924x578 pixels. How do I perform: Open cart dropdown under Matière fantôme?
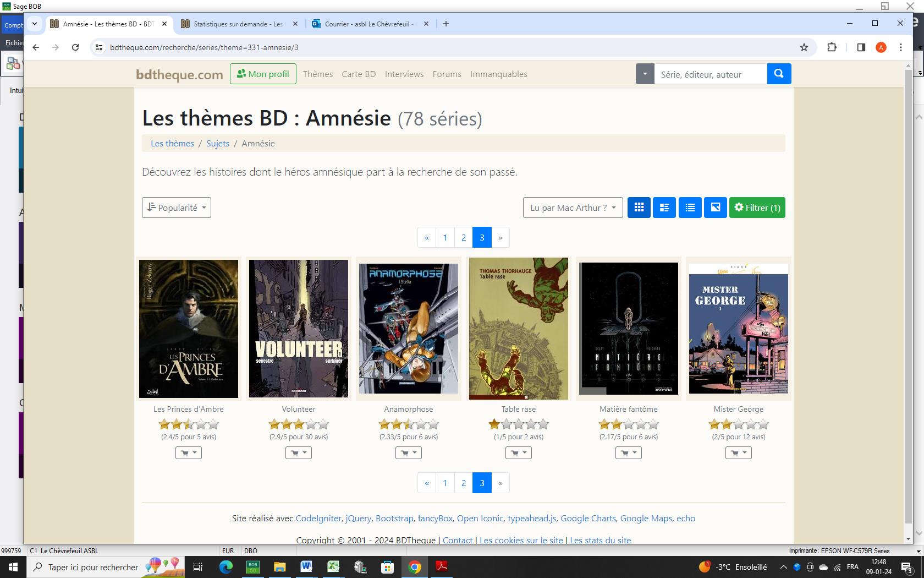[629, 453]
